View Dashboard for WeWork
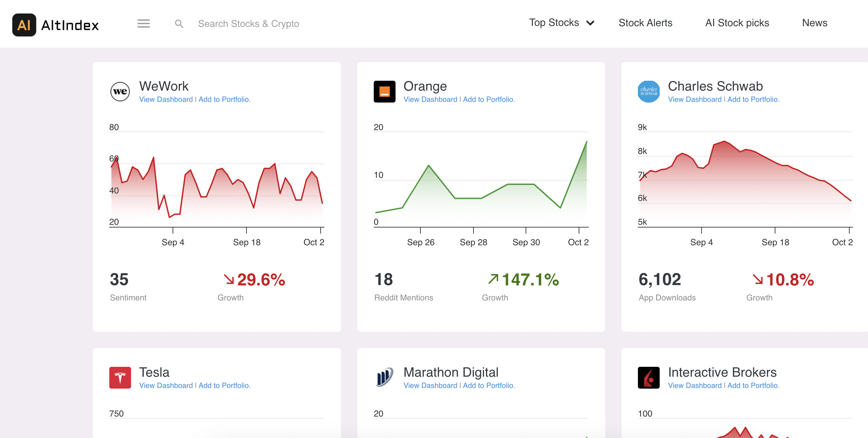 [166, 99]
